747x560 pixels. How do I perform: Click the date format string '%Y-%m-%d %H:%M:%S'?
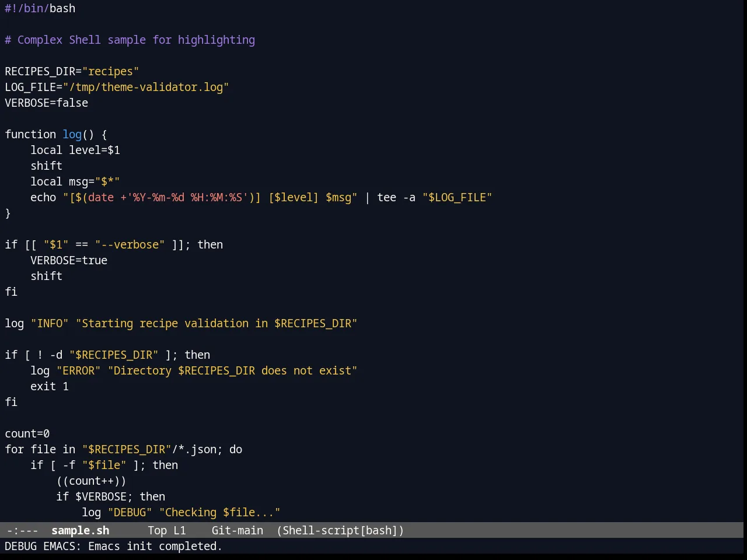tap(187, 197)
